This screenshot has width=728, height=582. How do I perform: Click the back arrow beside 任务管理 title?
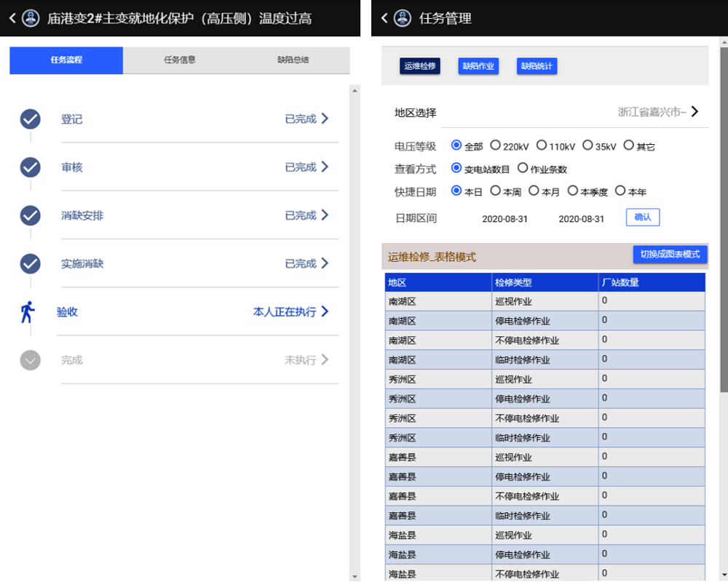point(384,18)
